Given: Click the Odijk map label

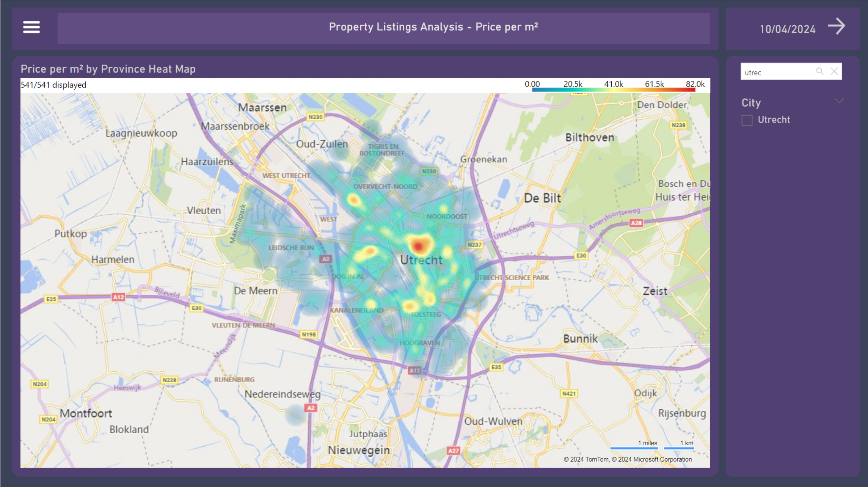Looking at the screenshot, I should [645, 393].
